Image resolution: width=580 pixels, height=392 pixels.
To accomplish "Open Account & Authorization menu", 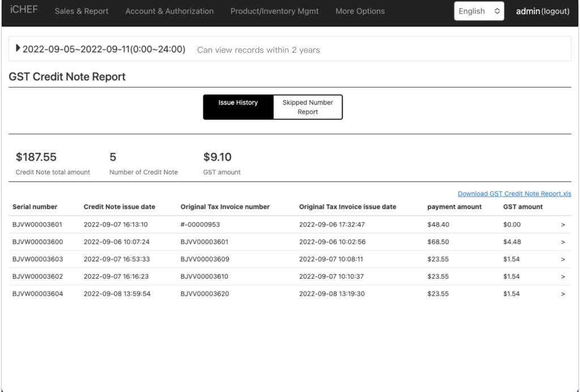I will point(169,11).
